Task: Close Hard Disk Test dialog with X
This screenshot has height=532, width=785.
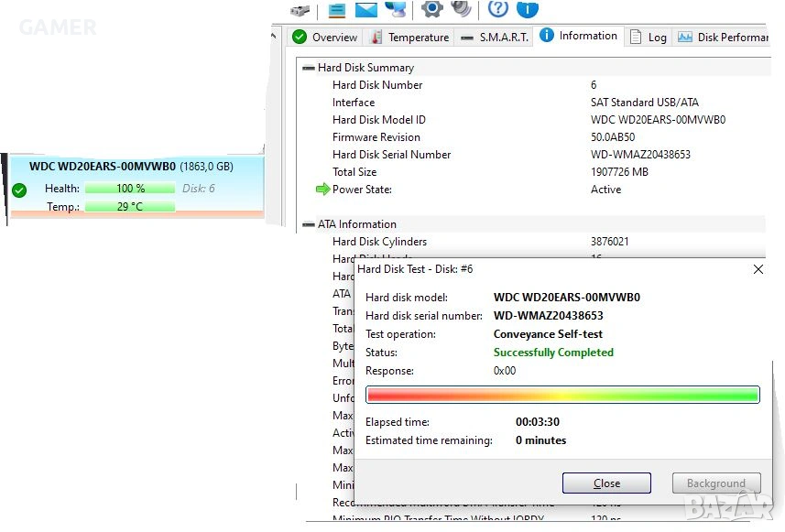Action: (x=758, y=269)
